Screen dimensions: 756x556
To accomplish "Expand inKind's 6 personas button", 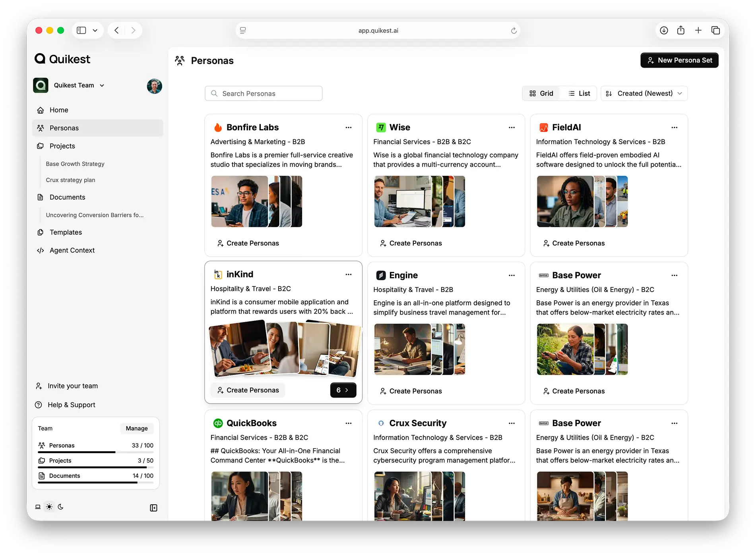I will [343, 390].
